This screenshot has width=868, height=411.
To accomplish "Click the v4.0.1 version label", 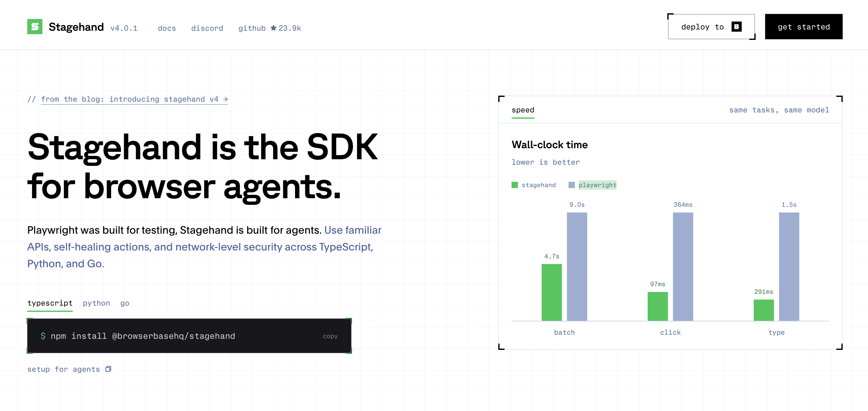I will click(124, 28).
